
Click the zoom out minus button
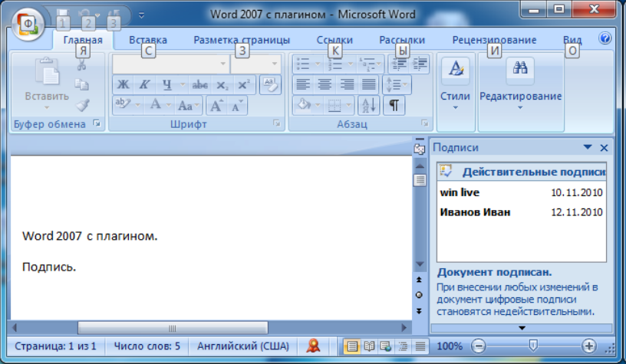[x=478, y=346]
